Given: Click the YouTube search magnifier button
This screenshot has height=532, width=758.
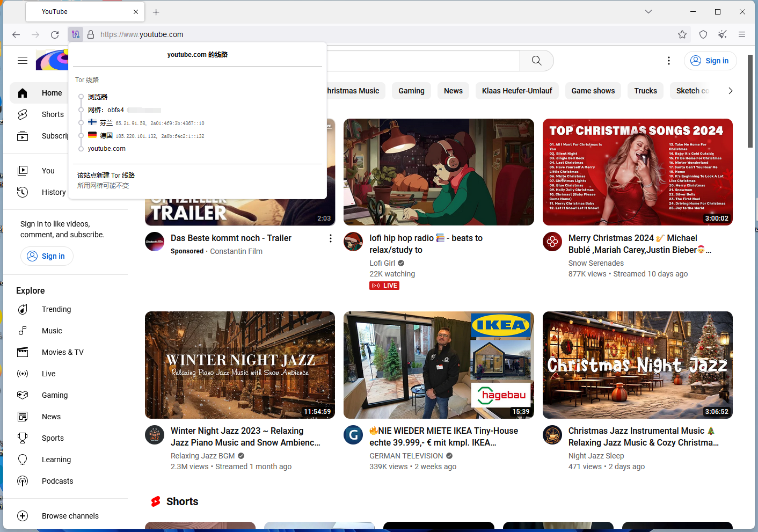Looking at the screenshot, I should 537,61.
